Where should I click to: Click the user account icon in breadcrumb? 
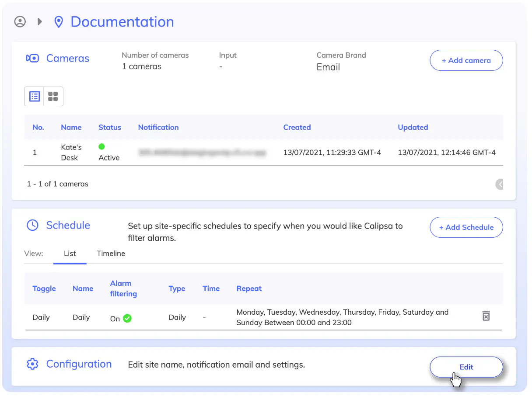click(x=20, y=21)
